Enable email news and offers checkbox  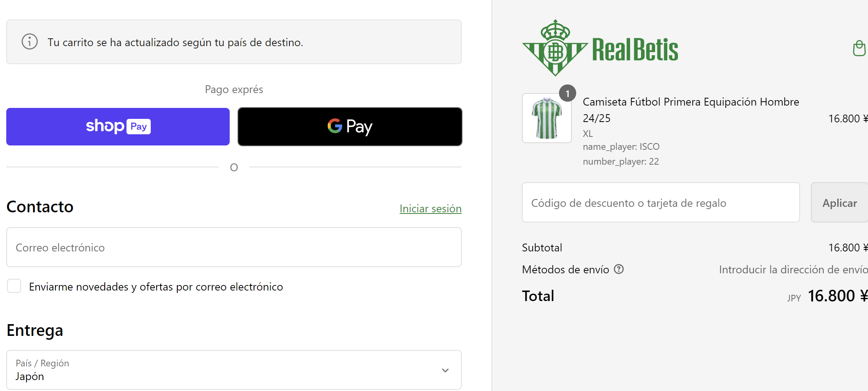point(14,286)
